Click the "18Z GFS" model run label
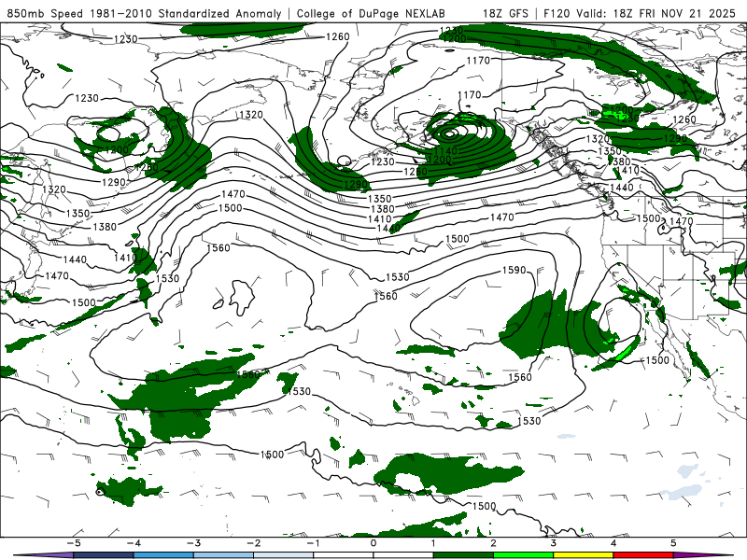747x560 pixels. [x=505, y=13]
